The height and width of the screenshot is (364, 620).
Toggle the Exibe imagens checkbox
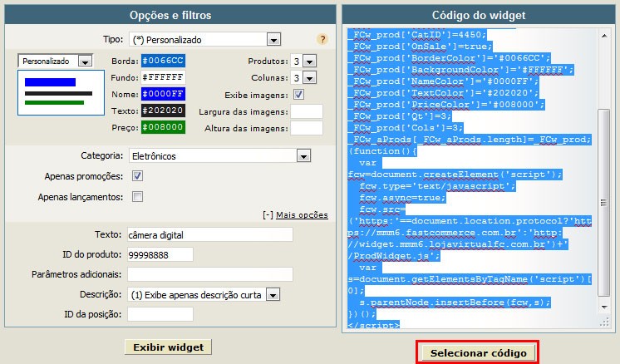(298, 95)
